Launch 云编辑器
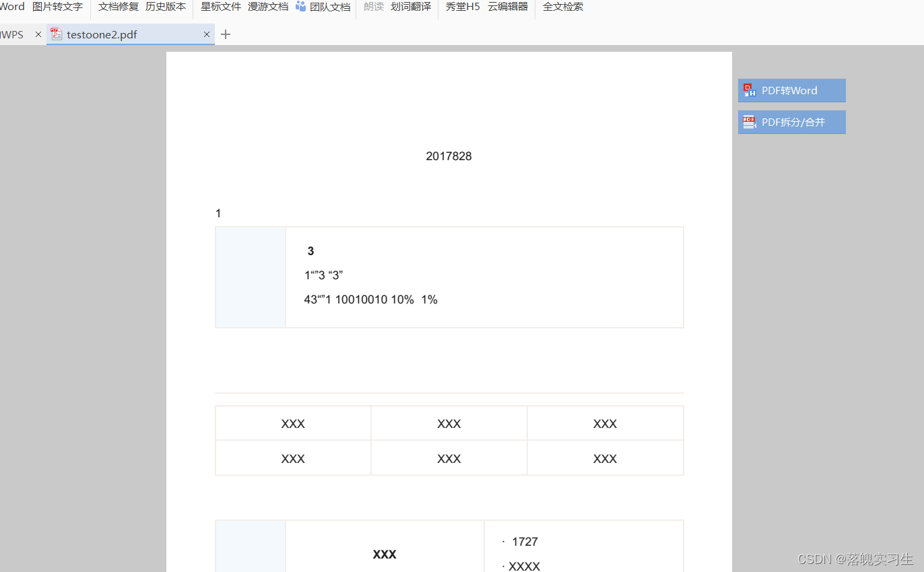The image size is (924, 572). point(508,7)
